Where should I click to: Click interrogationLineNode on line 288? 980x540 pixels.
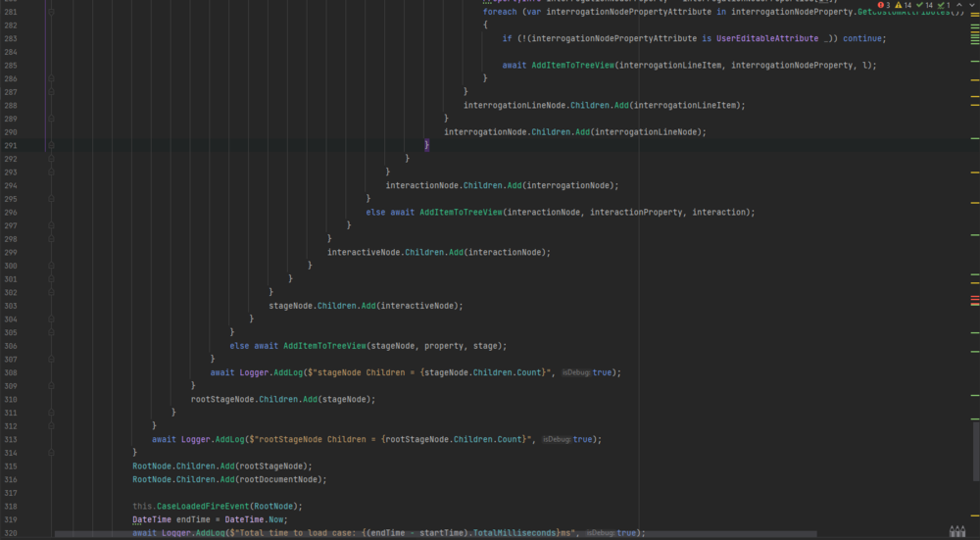point(514,106)
